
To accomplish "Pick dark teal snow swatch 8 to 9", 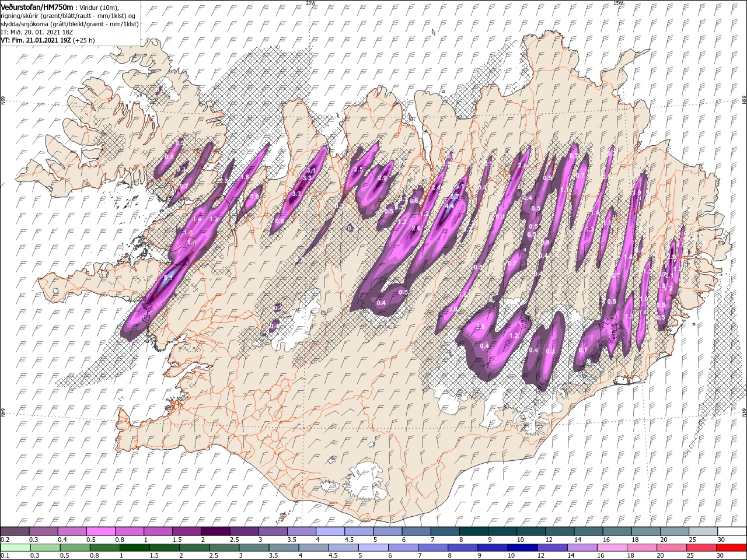I will [x=473, y=532].
